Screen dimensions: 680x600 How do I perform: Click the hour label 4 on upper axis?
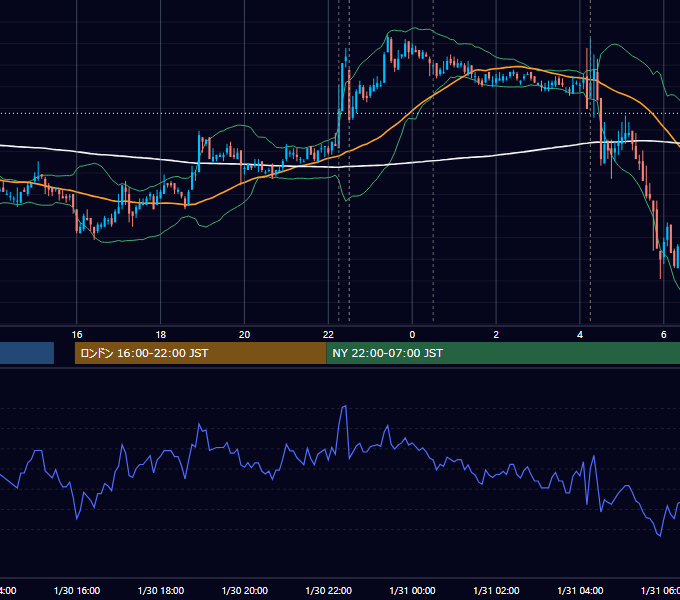point(580,335)
